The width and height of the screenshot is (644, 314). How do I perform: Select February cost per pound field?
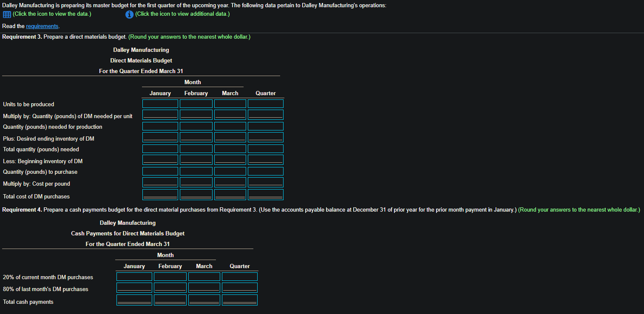pos(196,182)
